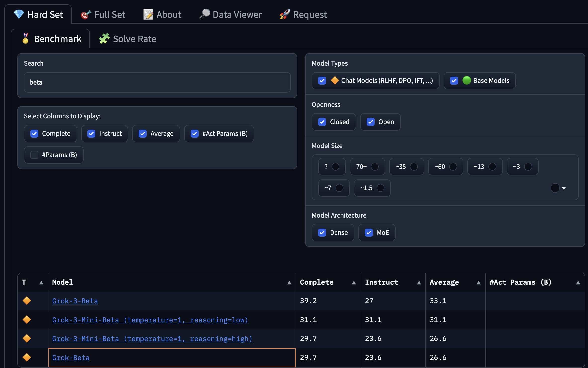Click the memo icon on About tab
Viewport: 588px width, 368px height.
pos(148,14)
